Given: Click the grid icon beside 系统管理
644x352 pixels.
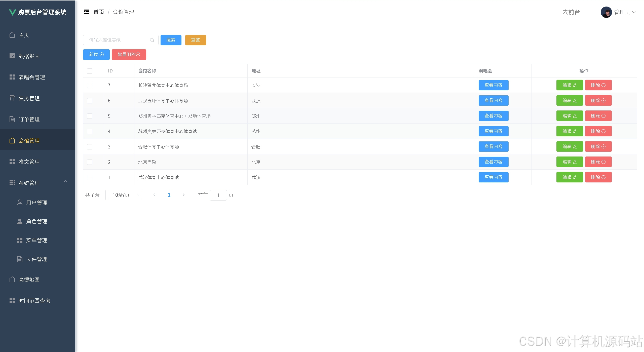Looking at the screenshot, I should point(12,183).
